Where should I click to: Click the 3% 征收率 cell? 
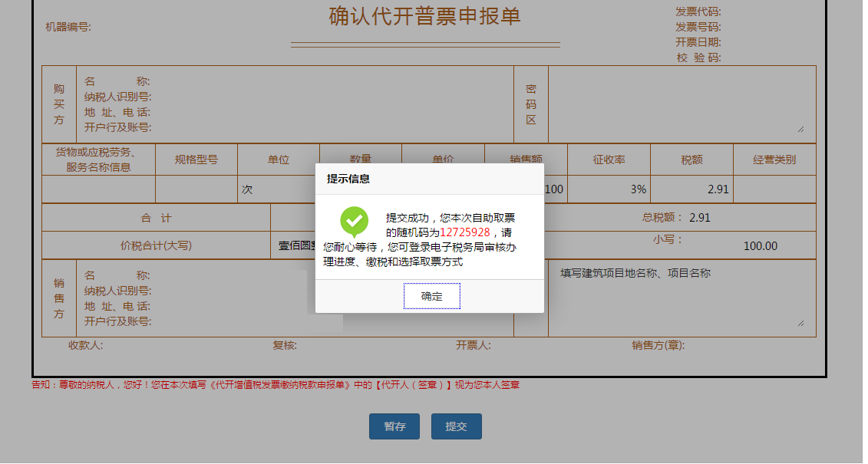[609, 189]
